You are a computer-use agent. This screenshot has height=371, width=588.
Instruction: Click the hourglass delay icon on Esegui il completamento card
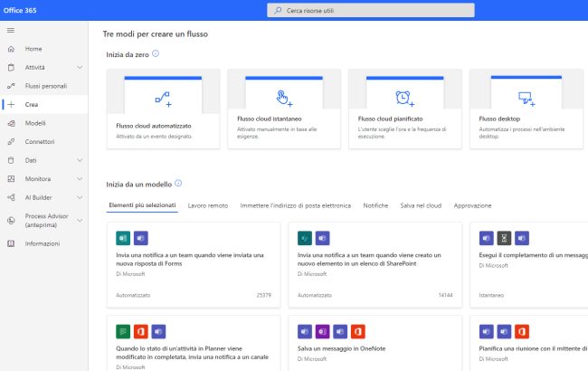pos(504,238)
